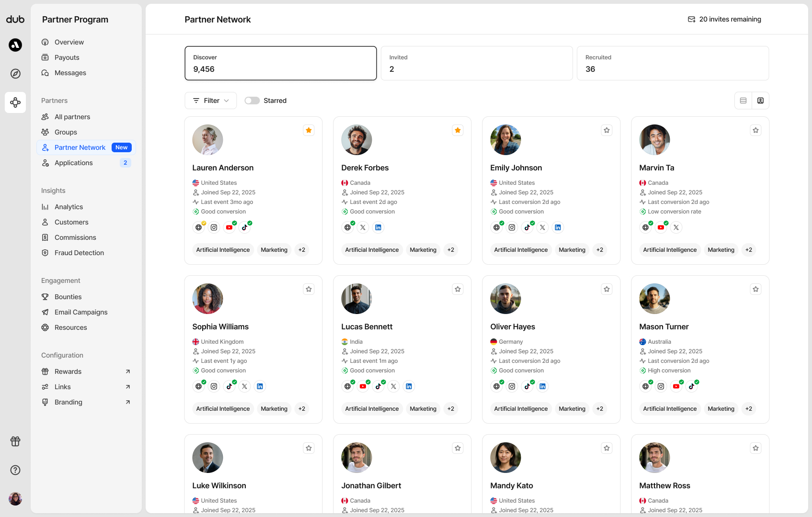Open the Filter dropdown
Viewport: 812px width, 517px height.
point(211,101)
